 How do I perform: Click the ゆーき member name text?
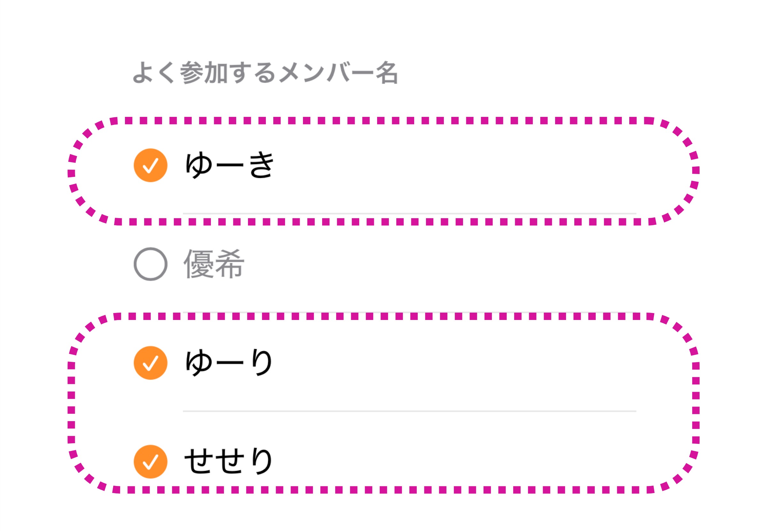tap(229, 165)
